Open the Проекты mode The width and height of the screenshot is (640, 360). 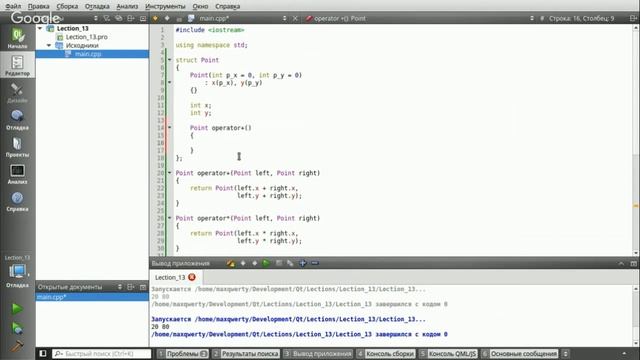17,147
